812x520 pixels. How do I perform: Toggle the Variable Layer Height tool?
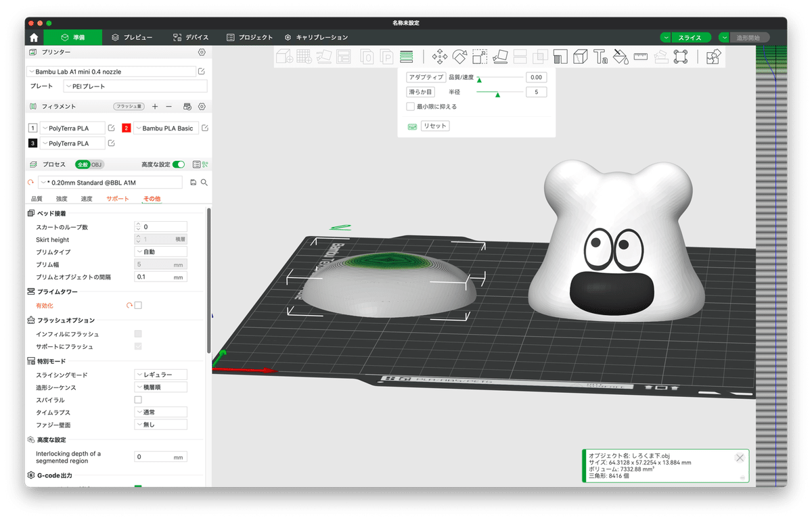[x=406, y=57]
